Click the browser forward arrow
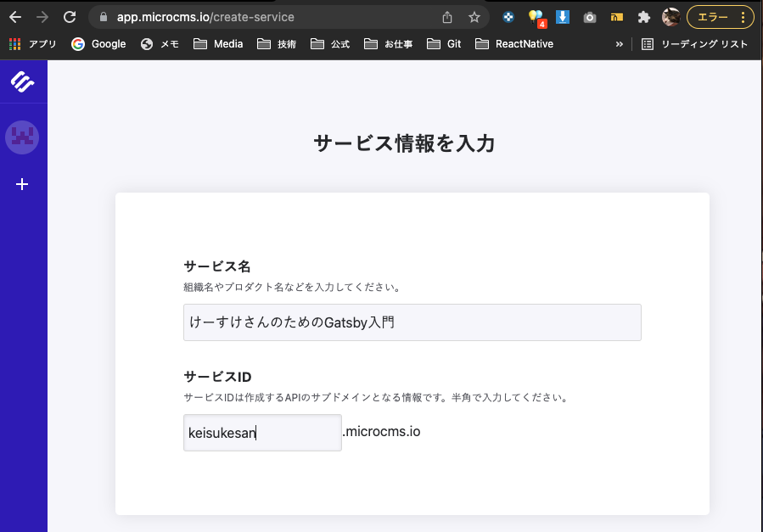The width and height of the screenshot is (763, 532). pyautogui.click(x=42, y=17)
